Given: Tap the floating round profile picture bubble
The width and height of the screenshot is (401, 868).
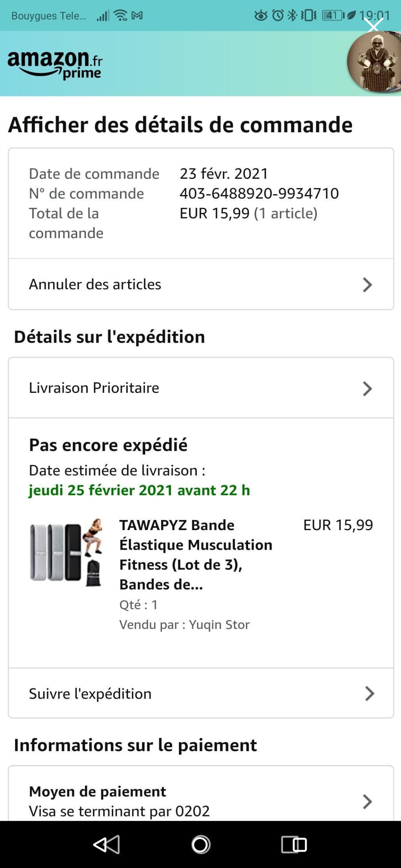Looking at the screenshot, I should (375, 62).
